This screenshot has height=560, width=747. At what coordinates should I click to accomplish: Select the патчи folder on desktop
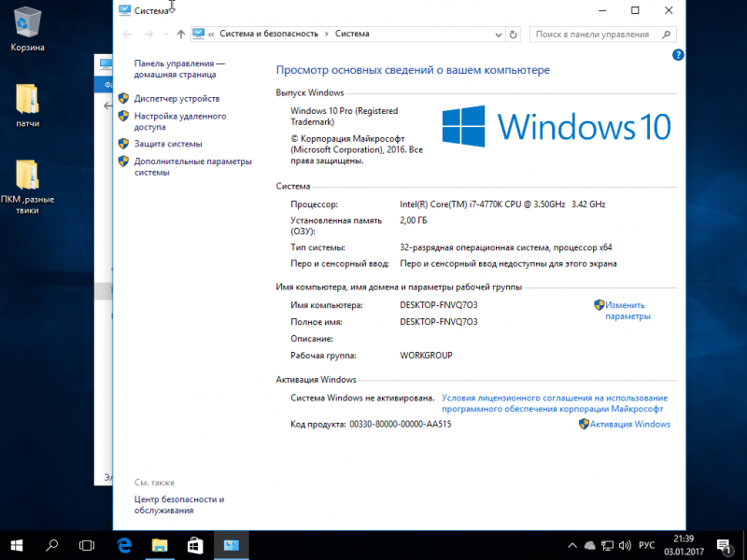(x=27, y=105)
